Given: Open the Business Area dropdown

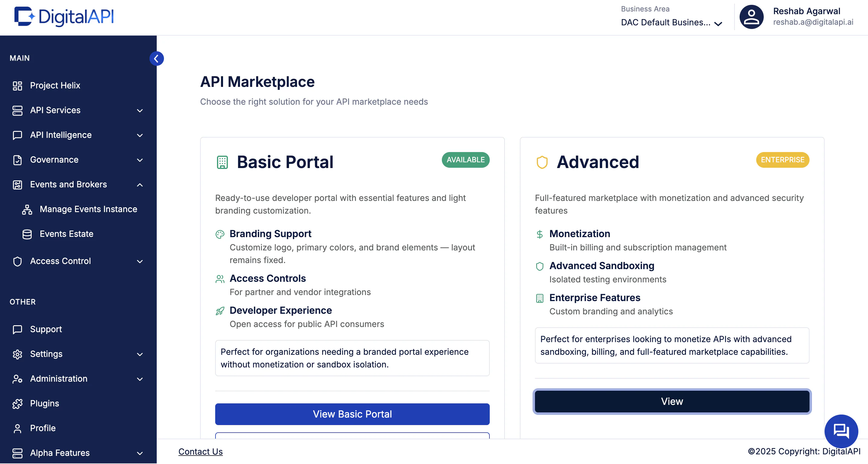Looking at the screenshot, I should [671, 23].
